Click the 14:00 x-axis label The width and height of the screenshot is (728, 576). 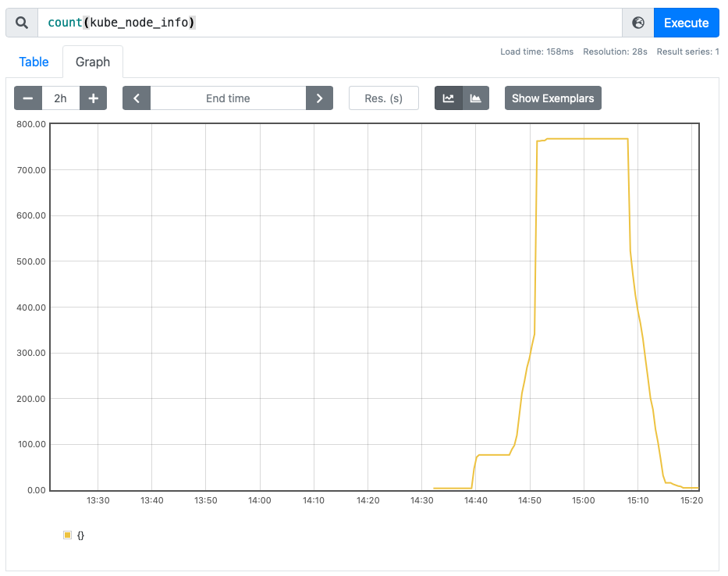point(260,500)
